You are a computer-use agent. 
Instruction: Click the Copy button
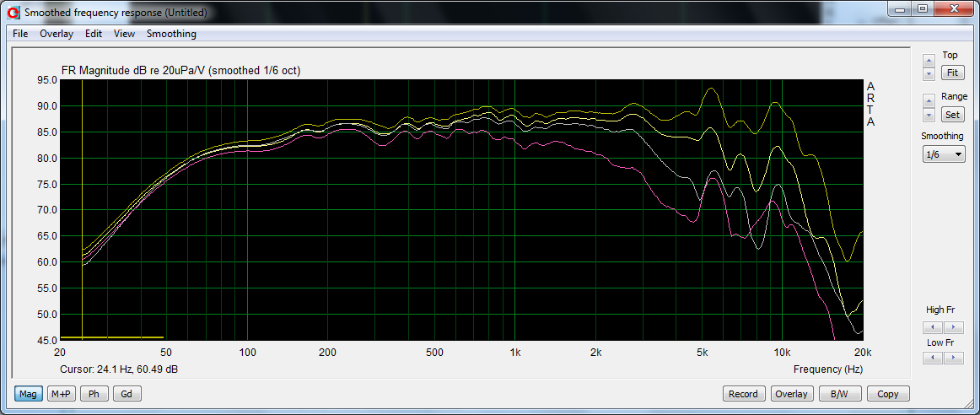click(x=888, y=394)
